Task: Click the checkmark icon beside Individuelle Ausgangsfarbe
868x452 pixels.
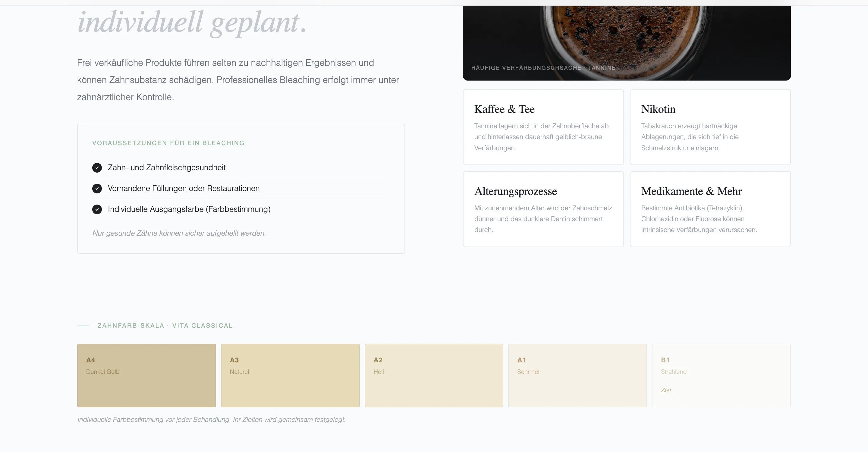Action: [x=97, y=209]
